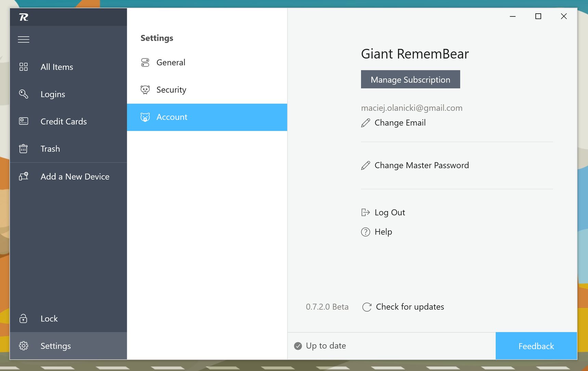Click the Change Email pencil icon
Screen dimensions: 588x371
(365, 123)
